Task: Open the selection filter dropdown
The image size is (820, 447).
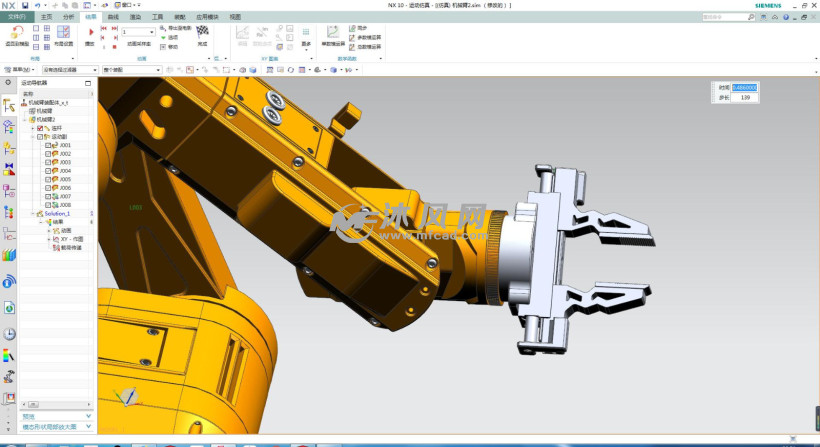Action: [x=68, y=70]
